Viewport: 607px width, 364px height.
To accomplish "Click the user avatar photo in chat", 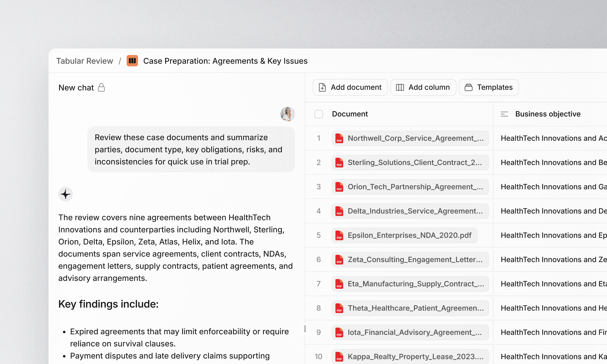I will click(287, 114).
